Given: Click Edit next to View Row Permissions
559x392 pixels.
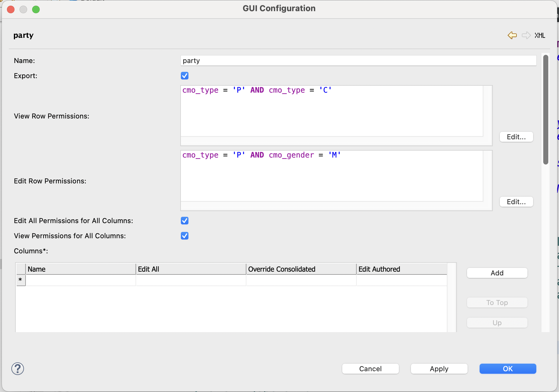Looking at the screenshot, I should (x=516, y=137).
